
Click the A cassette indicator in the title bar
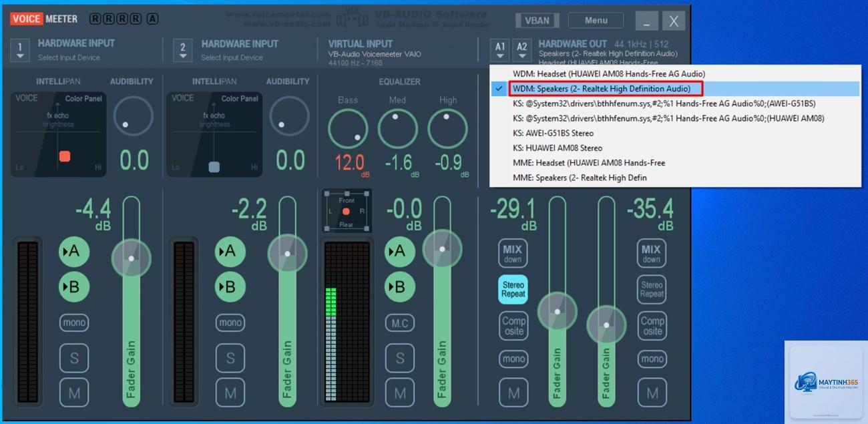pyautogui.click(x=152, y=19)
